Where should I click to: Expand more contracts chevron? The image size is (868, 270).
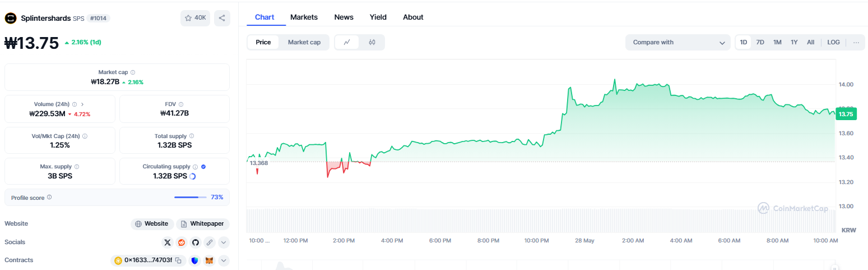[x=224, y=260]
